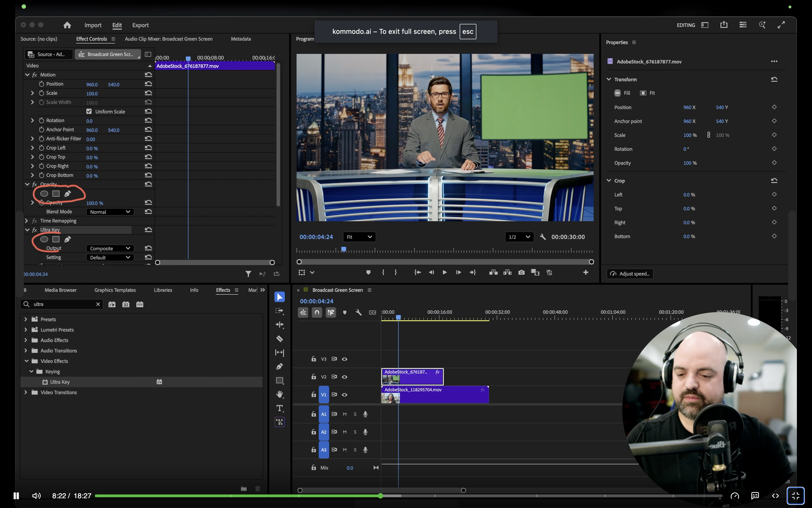
Task: Hide track V2 with eye icon
Action: pos(344,377)
